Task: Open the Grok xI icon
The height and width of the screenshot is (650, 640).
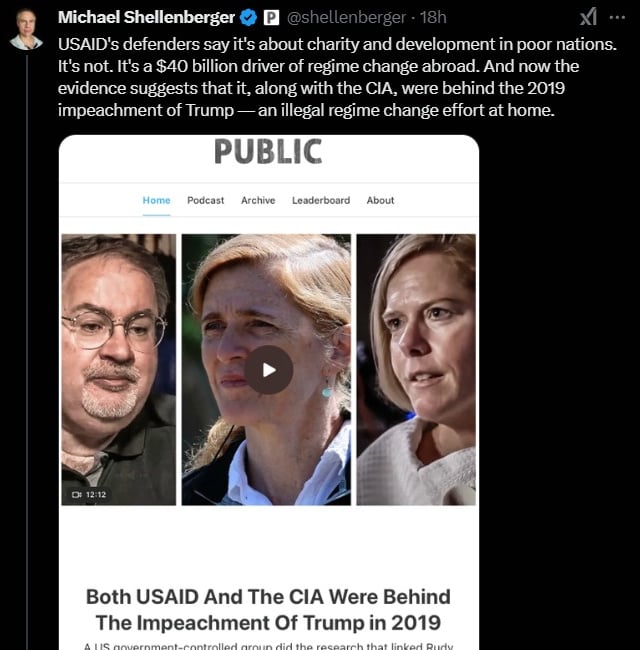Action: (x=588, y=17)
